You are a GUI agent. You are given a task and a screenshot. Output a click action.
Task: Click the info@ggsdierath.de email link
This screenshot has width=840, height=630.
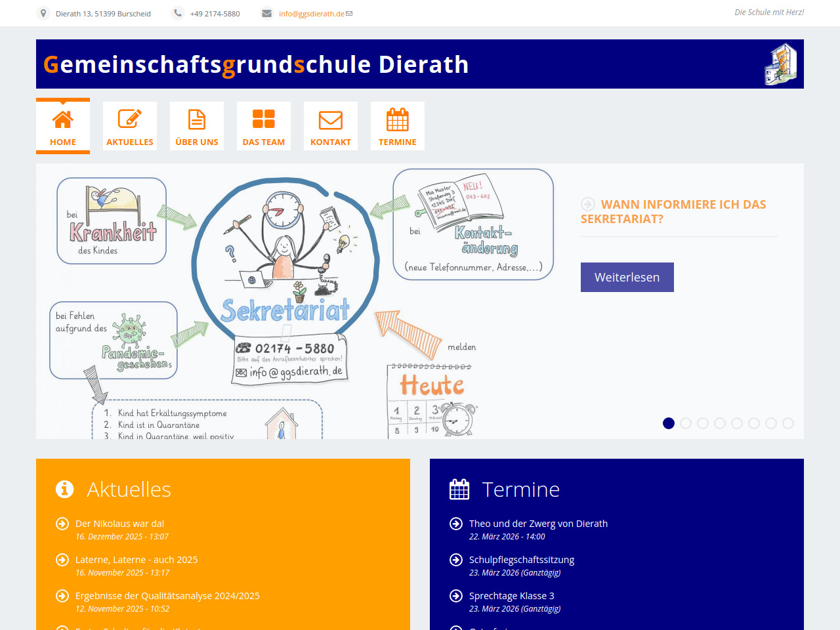coord(312,14)
